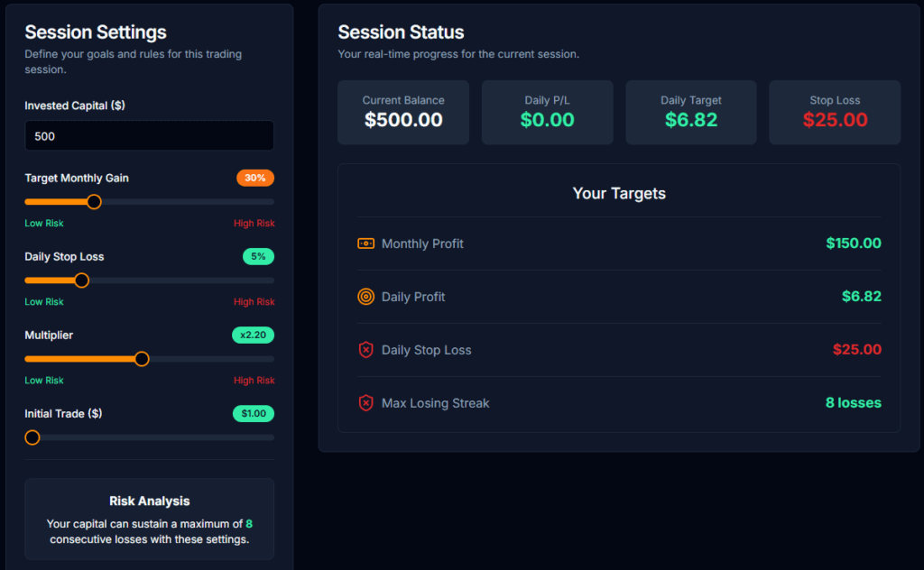Click the Daily Stop Loss shield icon

coord(366,350)
